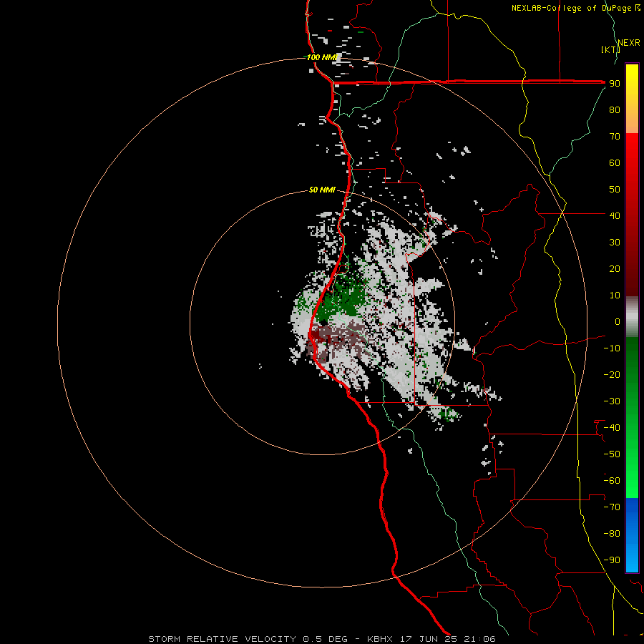Click the Storm Relative Velocity caption text
The image size is (644, 644).
[x=321, y=639]
